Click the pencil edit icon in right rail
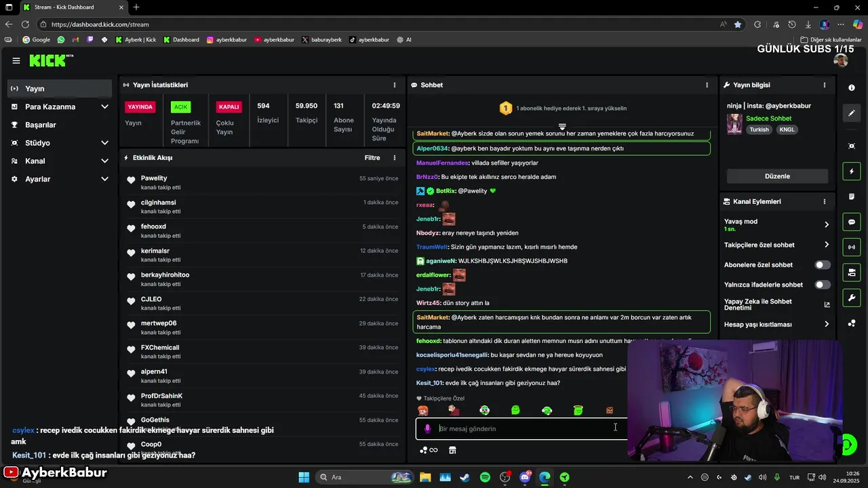The width and height of the screenshot is (868, 488). point(852,113)
